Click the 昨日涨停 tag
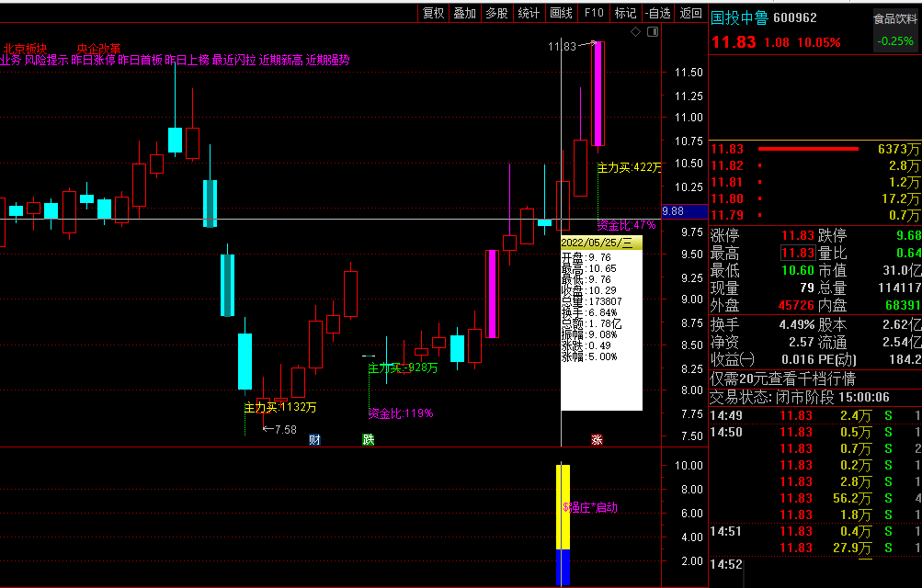The height and width of the screenshot is (588, 922). tap(93, 60)
